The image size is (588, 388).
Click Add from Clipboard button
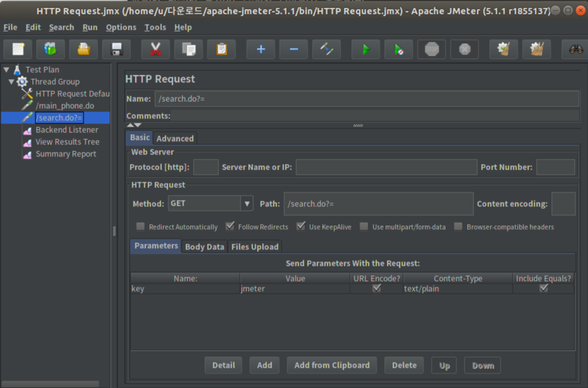click(x=332, y=365)
